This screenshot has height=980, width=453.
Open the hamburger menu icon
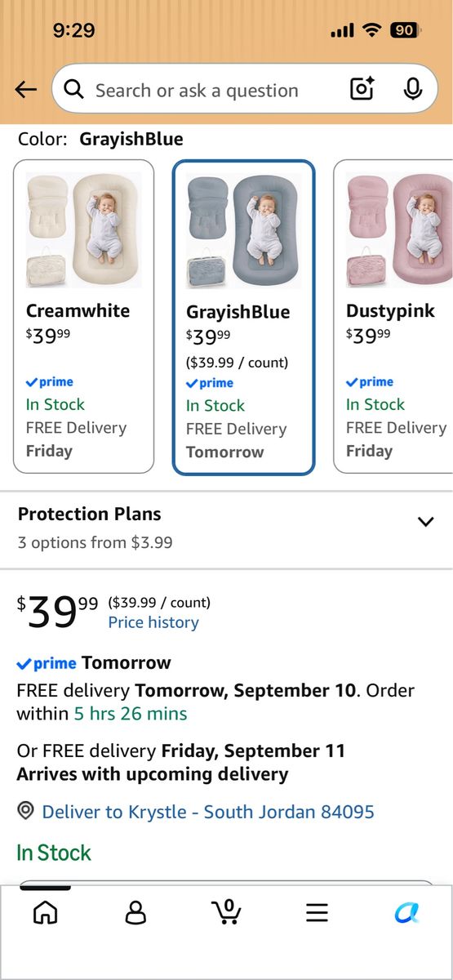click(x=317, y=912)
